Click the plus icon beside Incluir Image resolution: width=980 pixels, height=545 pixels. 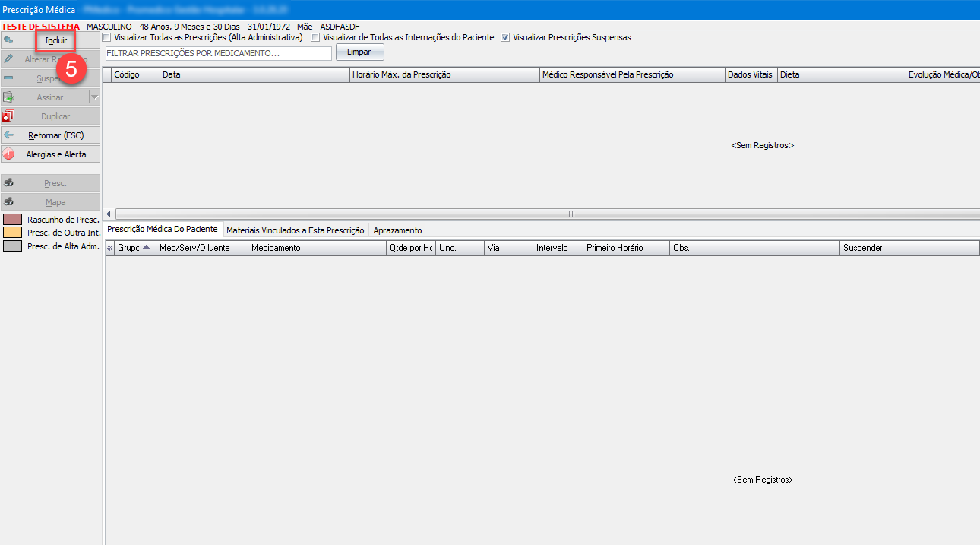[x=8, y=40]
